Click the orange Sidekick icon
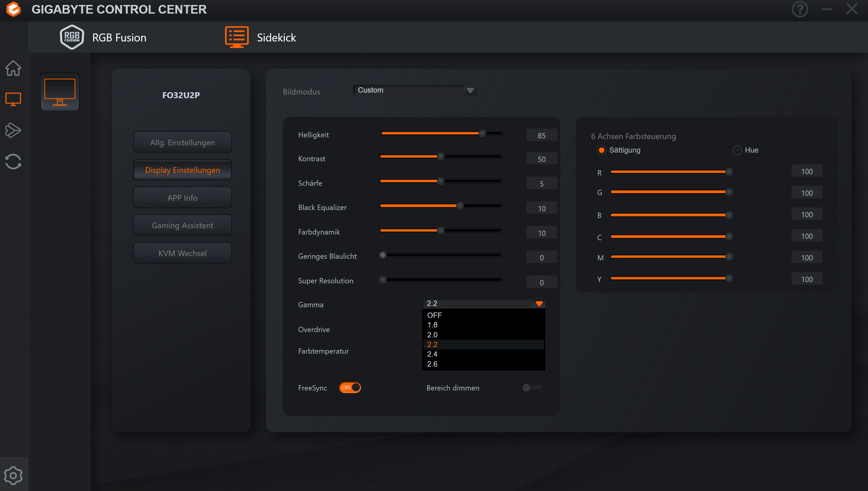 [237, 37]
